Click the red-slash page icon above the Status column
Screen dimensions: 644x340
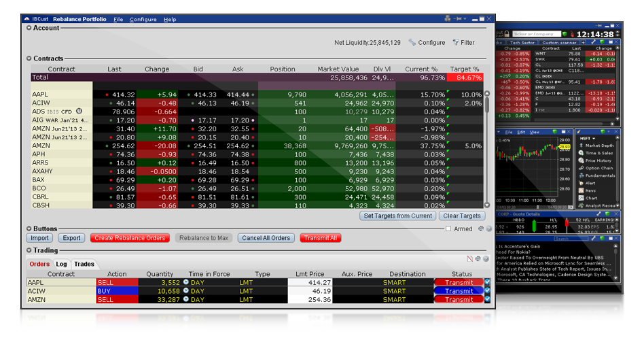(470, 258)
